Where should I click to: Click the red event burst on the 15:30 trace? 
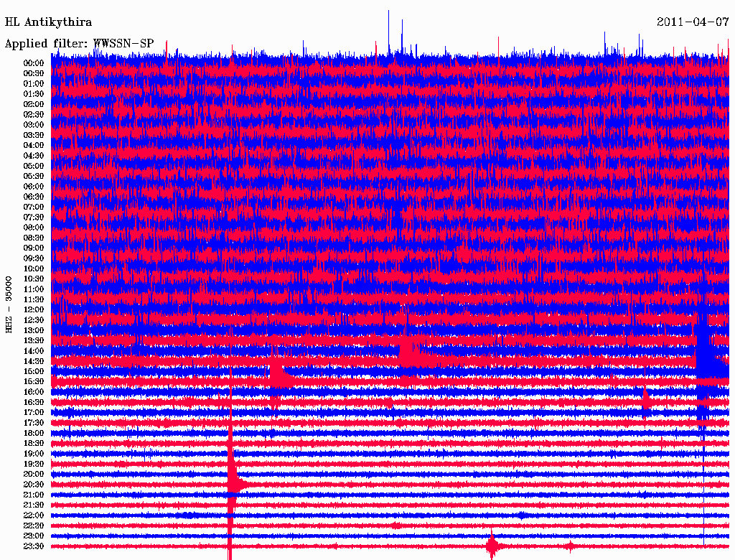(280, 377)
